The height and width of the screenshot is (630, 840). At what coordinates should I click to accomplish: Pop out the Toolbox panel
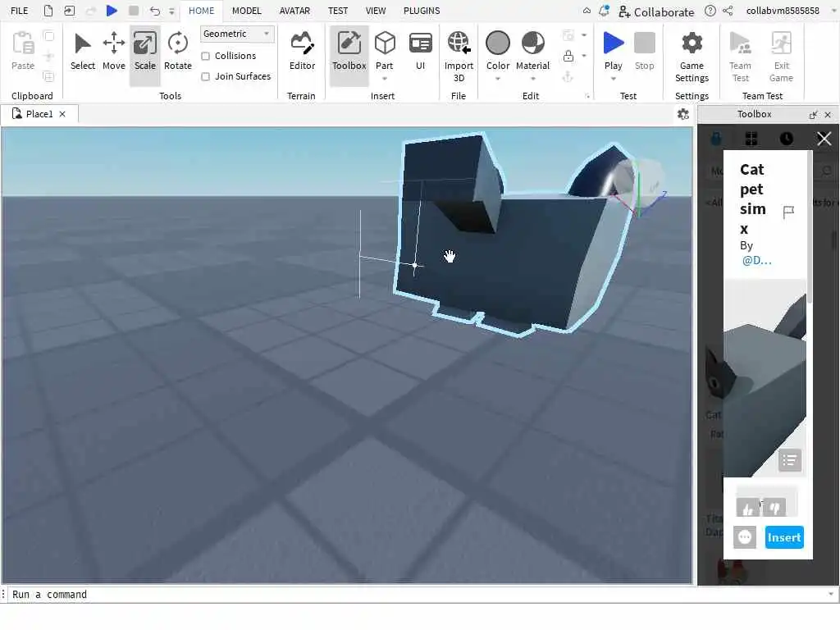coord(813,114)
